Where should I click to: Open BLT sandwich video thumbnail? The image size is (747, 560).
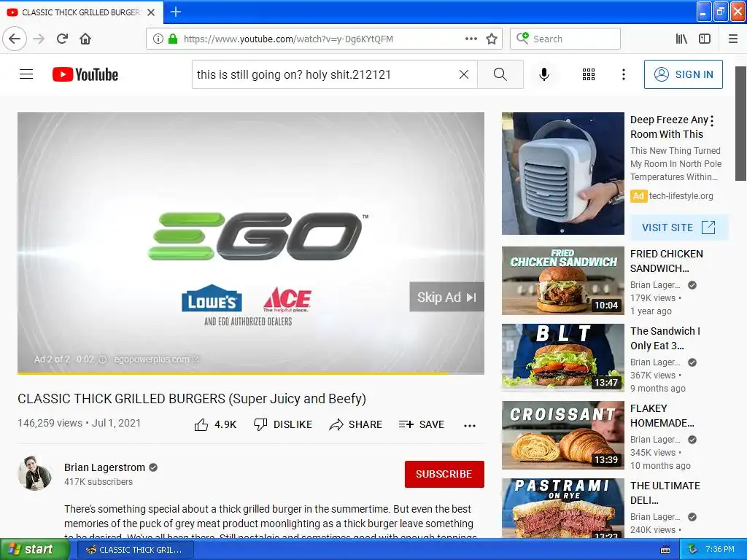pos(562,357)
